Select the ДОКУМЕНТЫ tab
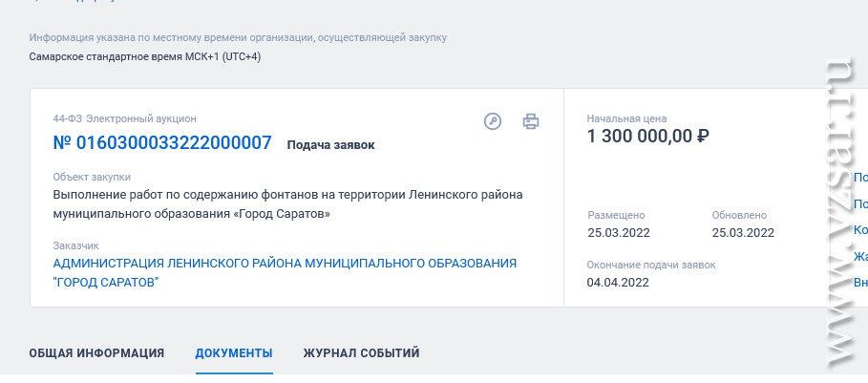Screen dimensions: 868x383 (234, 353)
